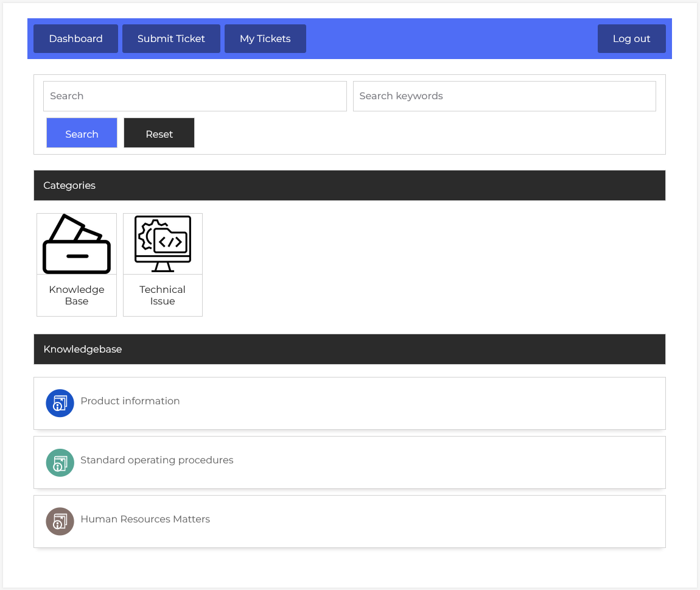
Task: Click the green Standard operating procedures icon
Action: tap(60, 462)
